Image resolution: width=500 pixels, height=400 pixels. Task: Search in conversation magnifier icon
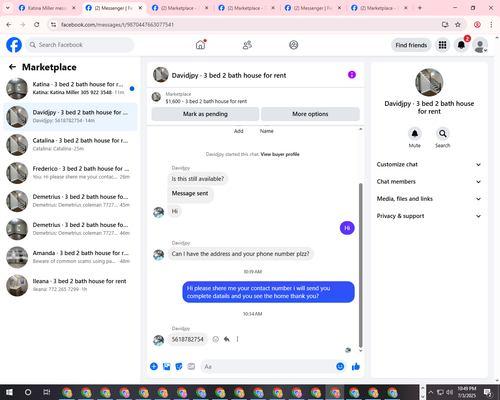(443, 134)
